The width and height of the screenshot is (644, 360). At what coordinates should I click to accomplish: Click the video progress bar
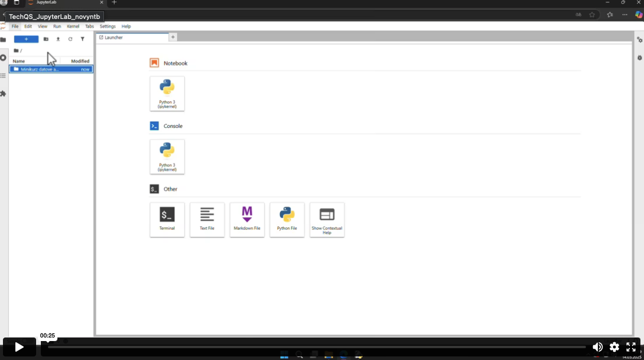point(317,347)
